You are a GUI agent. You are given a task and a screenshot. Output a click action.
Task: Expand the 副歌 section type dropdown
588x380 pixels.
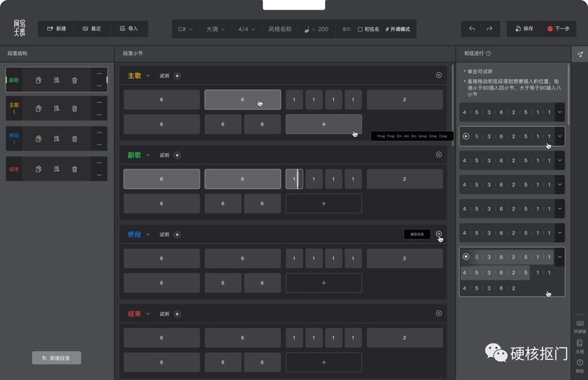click(148, 155)
